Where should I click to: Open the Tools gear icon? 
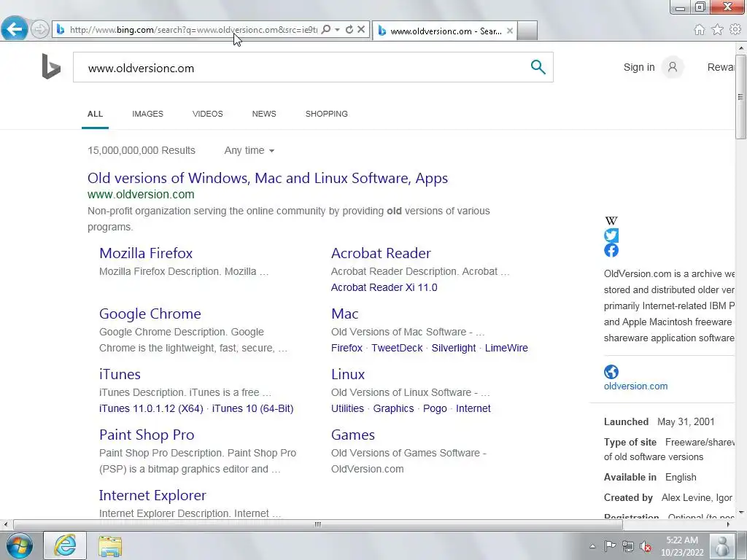tap(735, 29)
